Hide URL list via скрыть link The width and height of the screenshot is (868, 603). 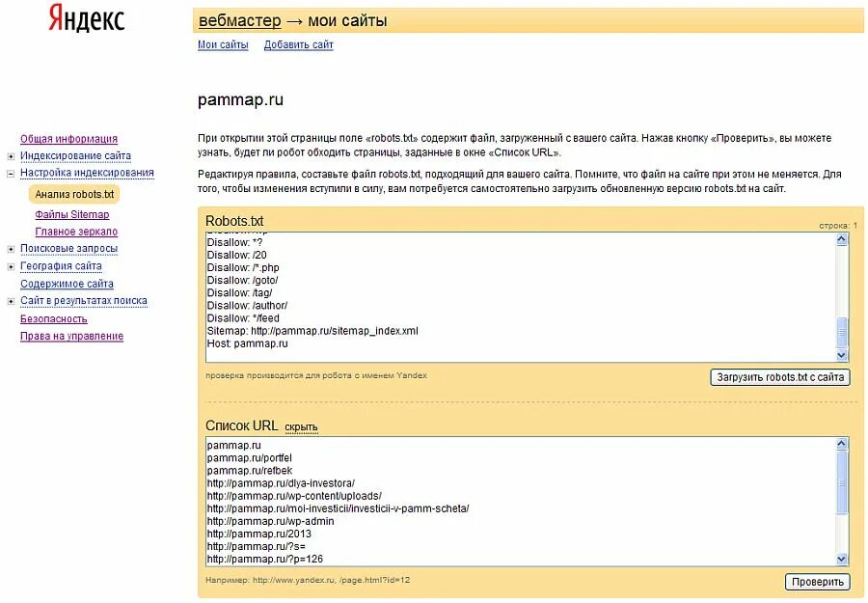click(x=301, y=426)
